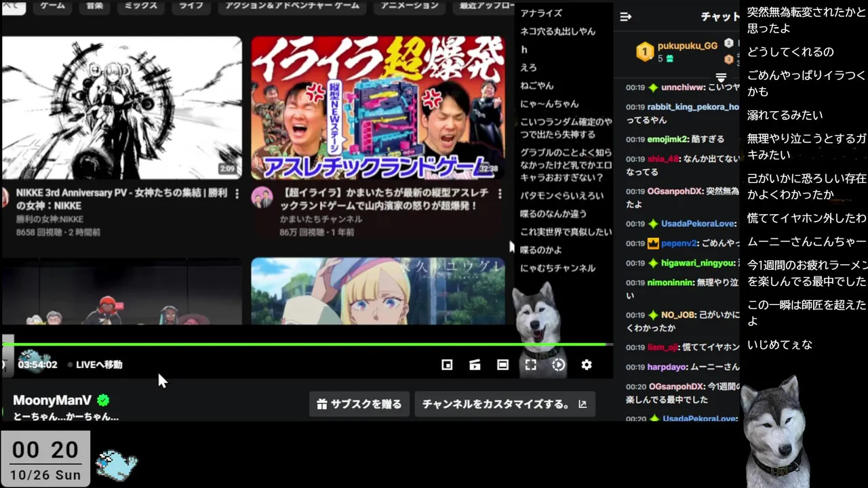Click username harpdayo in chat
The height and width of the screenshot is (488, 868).
click(667, 367)
